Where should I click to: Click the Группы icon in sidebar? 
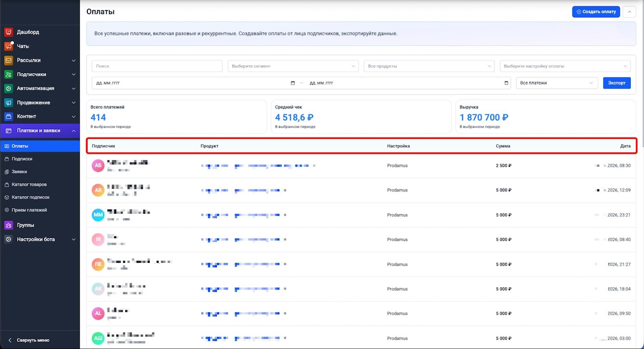[x=8, y=225]
